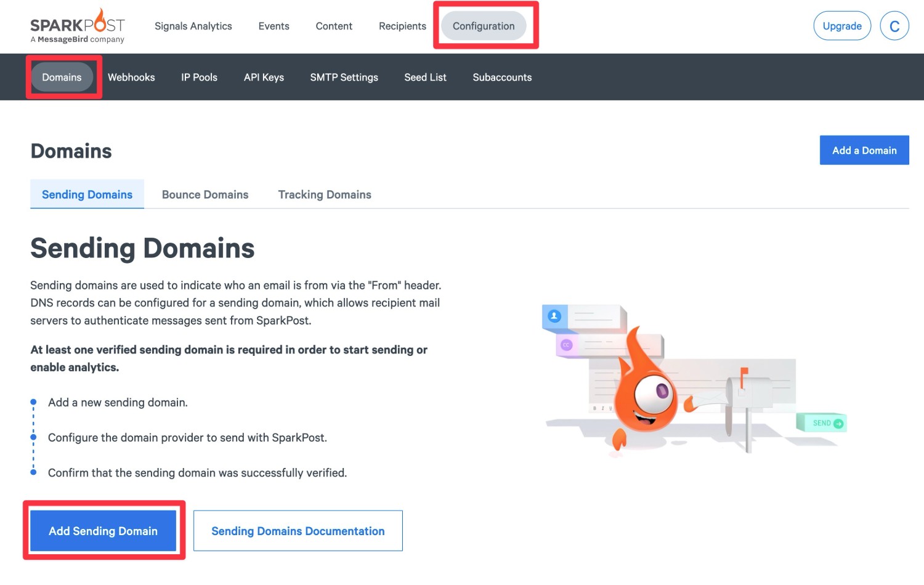
Task: Open the Events menu item
Action: 274,26
